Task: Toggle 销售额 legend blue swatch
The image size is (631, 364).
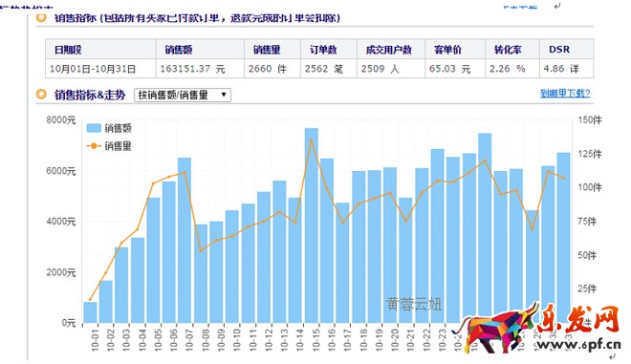Action: [x=94, y=128]
